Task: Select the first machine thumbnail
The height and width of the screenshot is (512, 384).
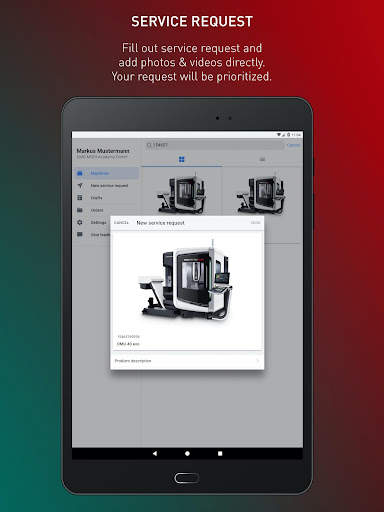Action: (182, 193)
